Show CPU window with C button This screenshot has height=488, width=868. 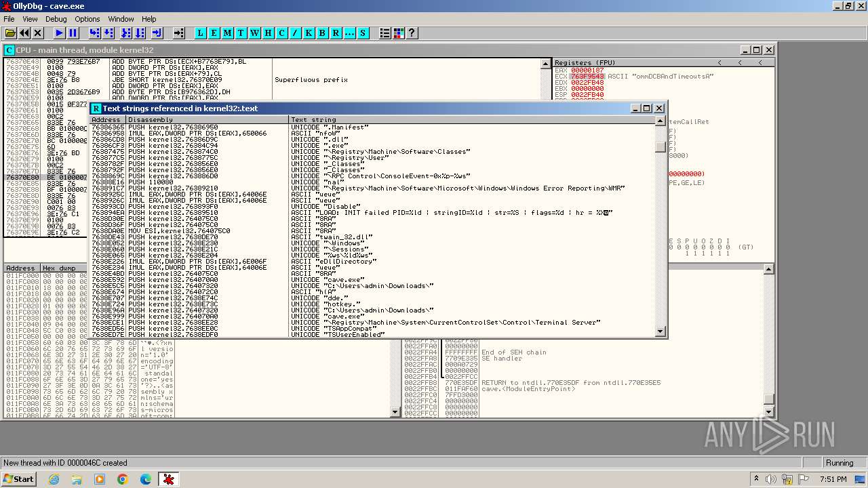pyautogui.click(x=282, y=33)
